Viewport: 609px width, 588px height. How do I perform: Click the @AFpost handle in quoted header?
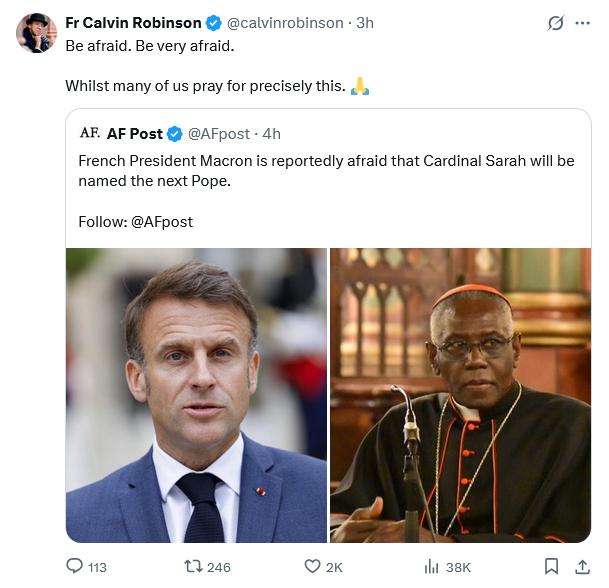pyautogui.click(x=219, y=134)
